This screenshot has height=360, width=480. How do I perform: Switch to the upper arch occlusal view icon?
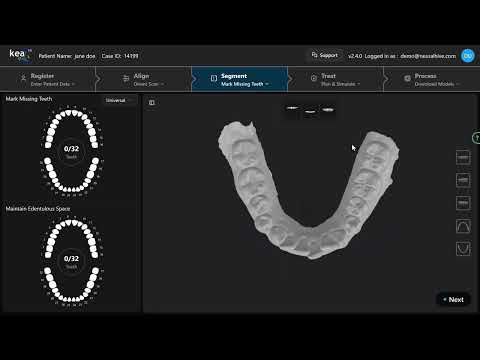pyautogui.click(x=463, y=226)
